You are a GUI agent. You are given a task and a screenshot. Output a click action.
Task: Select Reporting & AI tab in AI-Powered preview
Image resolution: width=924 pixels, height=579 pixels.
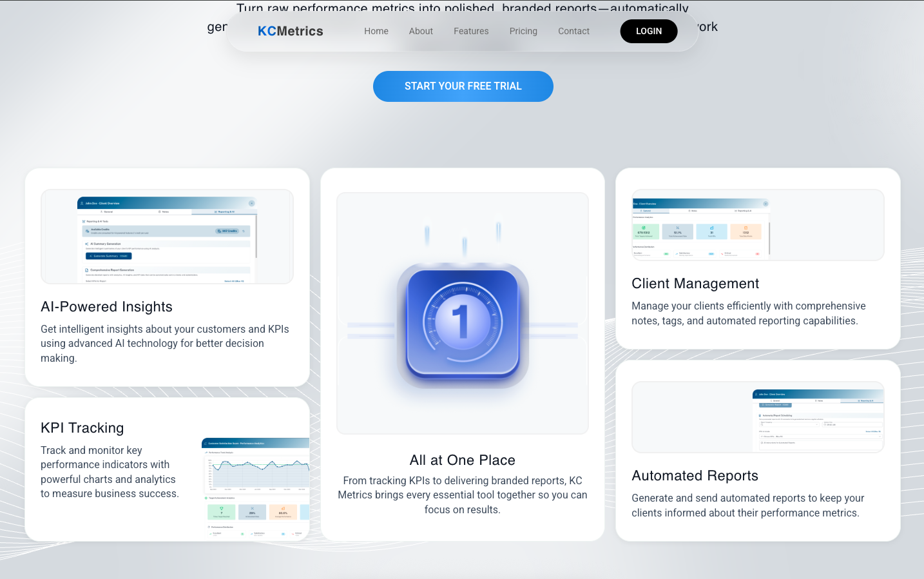224,211
